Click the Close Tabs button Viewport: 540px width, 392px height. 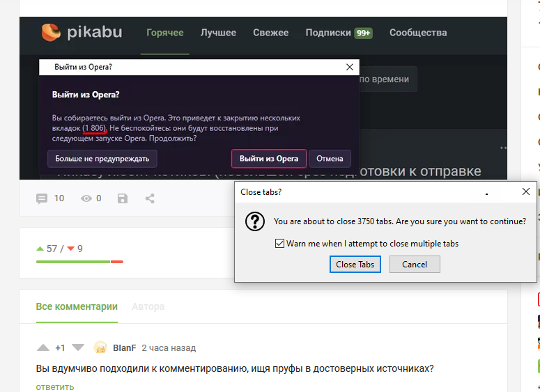coord(355,265)
